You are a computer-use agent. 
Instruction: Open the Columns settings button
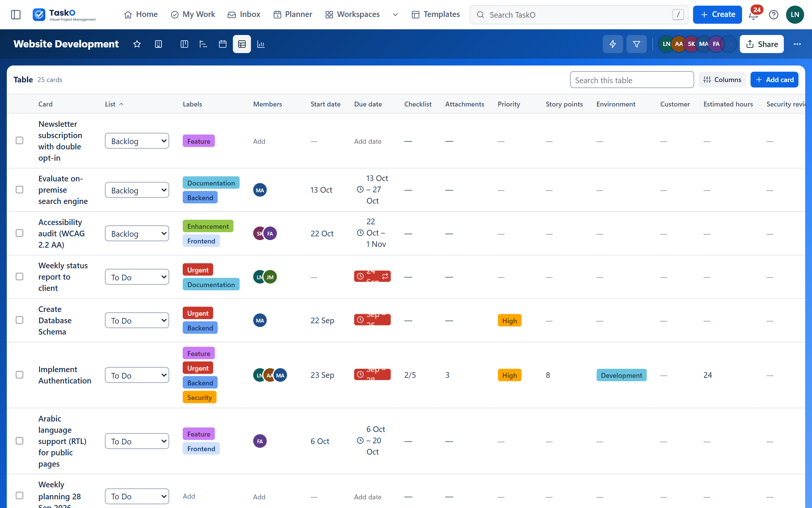click(722, 80)
